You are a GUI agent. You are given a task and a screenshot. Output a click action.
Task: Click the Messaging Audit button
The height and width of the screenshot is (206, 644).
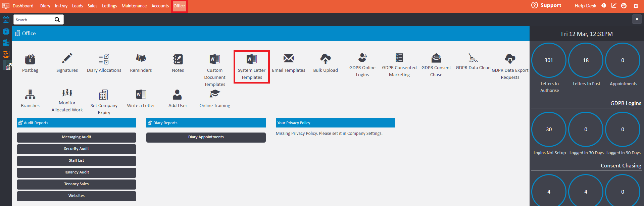(x=77, y=137)
